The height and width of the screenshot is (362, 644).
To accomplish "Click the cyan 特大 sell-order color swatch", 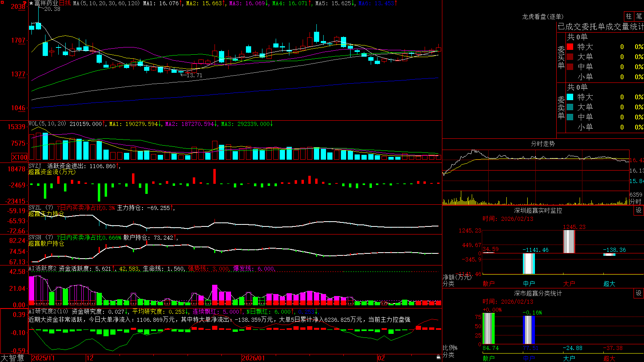I will click(x=570, y=97).
